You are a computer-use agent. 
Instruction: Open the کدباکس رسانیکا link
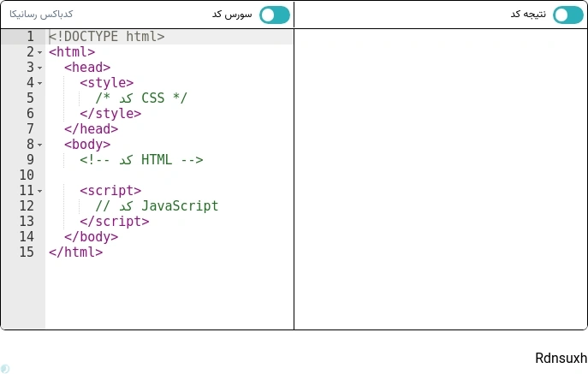click(x=41, y=15)
